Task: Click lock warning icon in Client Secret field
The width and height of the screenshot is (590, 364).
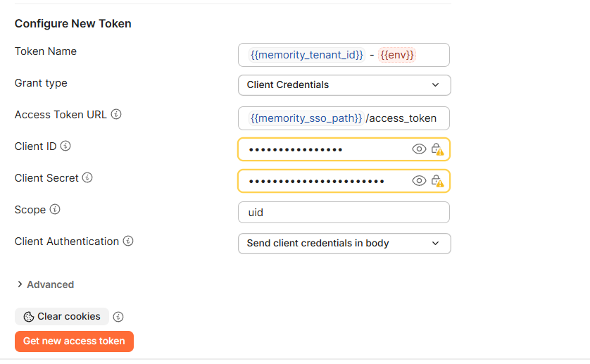Action: [437, 181]
